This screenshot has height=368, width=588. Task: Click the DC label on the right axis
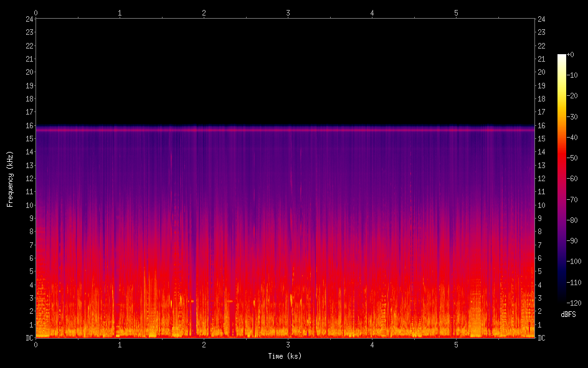click(541, 338)
